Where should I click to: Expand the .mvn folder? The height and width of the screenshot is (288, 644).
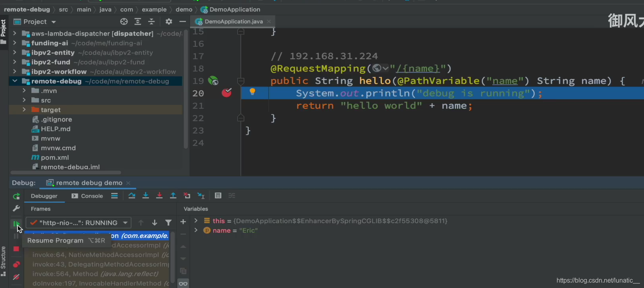[24, 91]
